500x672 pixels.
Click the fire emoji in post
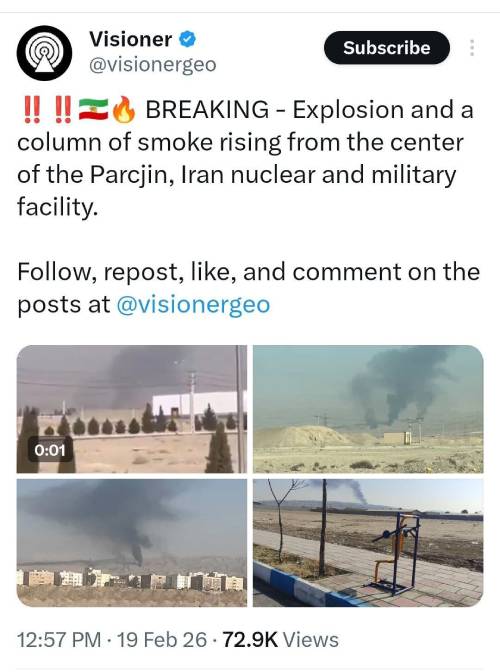(124, 110)
